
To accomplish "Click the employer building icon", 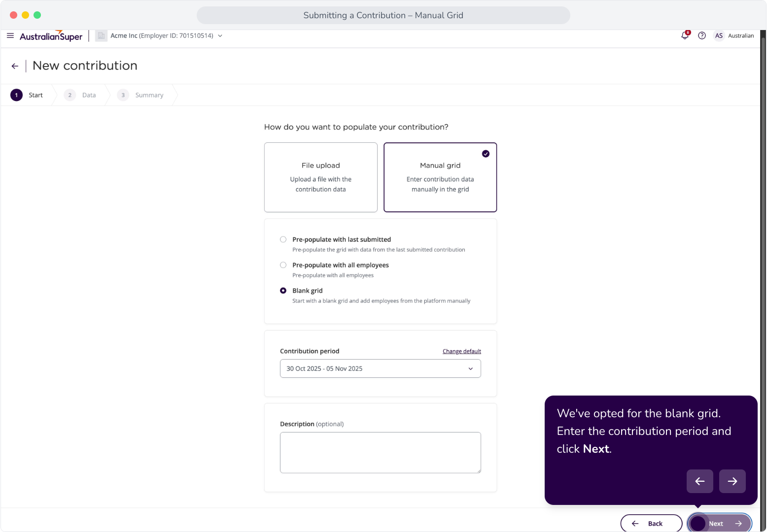I will (102, 35).
